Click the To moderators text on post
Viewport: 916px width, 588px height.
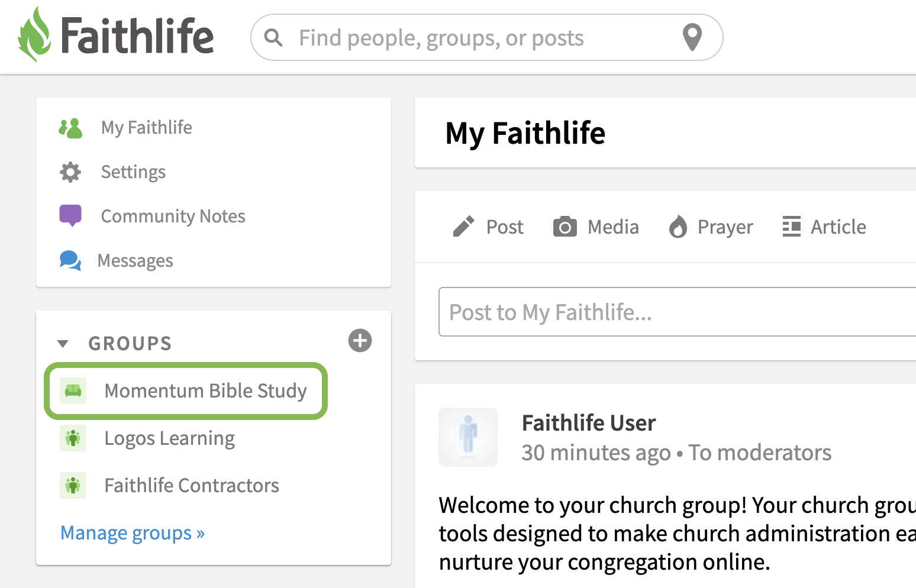760,453
